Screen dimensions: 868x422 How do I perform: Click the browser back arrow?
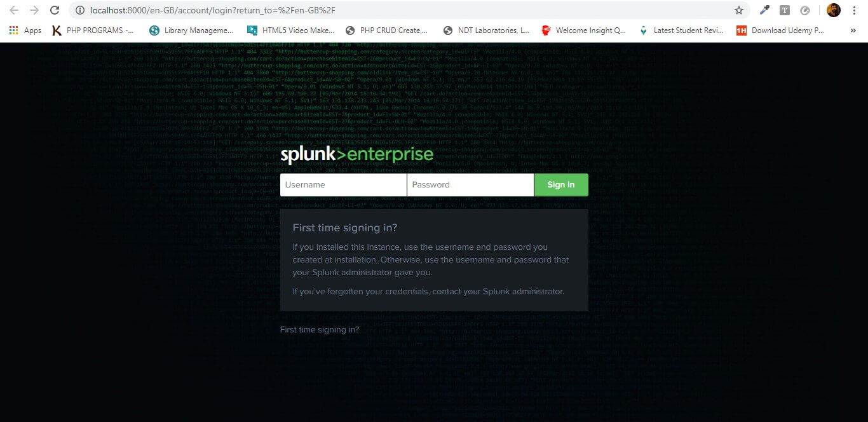(14, 10)
